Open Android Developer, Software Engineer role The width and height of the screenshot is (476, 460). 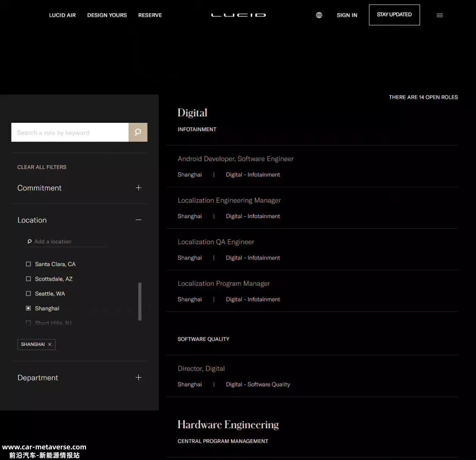(x=235, y=159)
